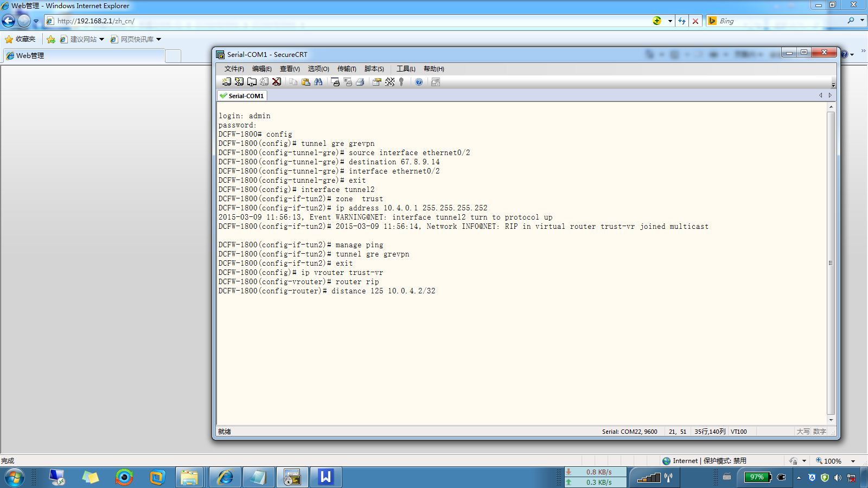The height and width of the screenshot is (488, 868).
Task: Click system tray volume speaker icon
Action: coord(838,478)
